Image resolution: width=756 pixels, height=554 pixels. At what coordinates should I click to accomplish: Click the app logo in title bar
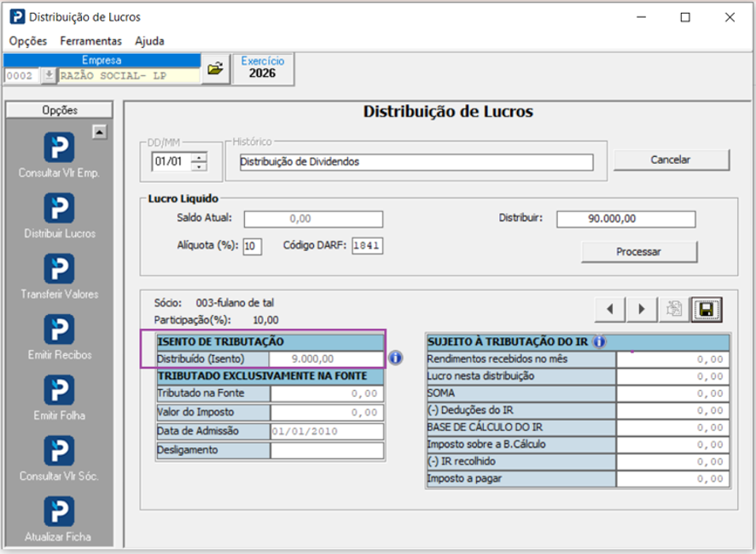(17, 17)
